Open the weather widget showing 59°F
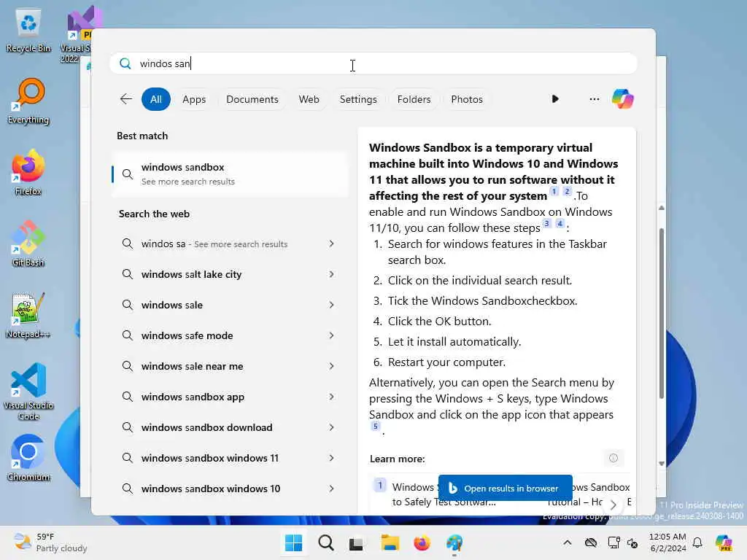This screenshot has height=560, width=747. coord(50,542)
